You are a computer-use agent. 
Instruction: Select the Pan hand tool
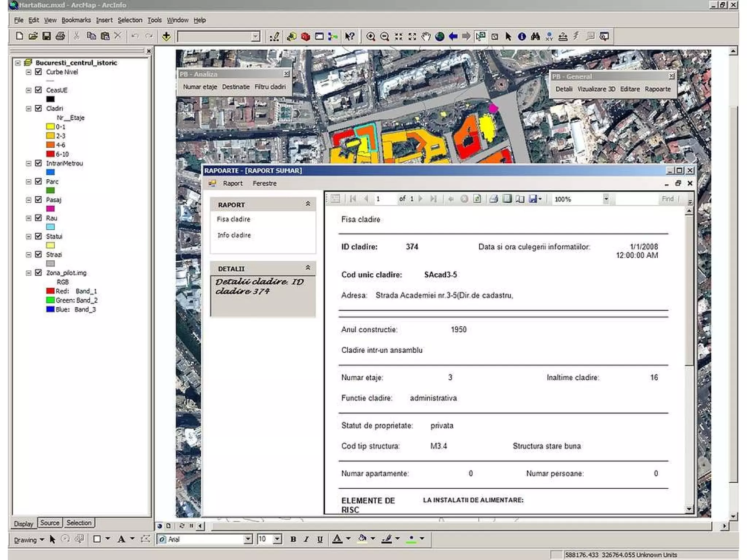coord(426,36)
